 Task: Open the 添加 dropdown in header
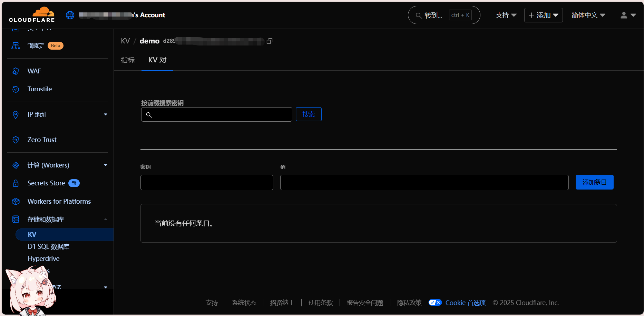tap(543, 15)
